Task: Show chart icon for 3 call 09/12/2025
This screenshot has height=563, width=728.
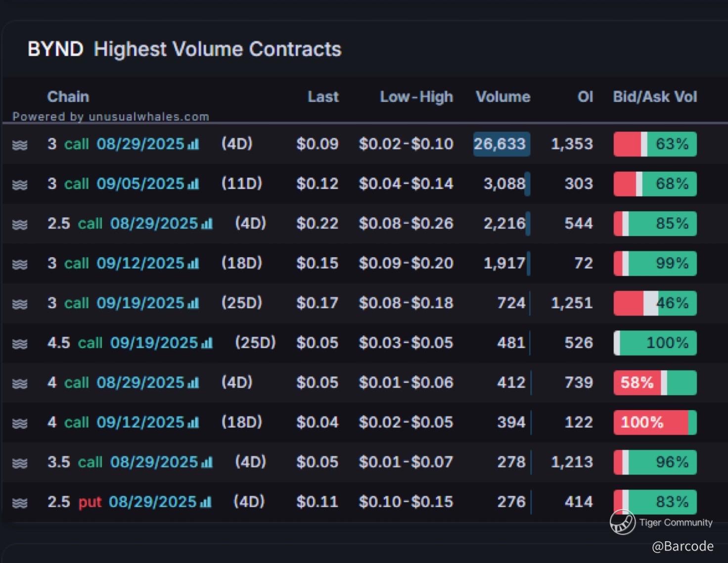Action: pyautogui.click(x=193, y=263)
